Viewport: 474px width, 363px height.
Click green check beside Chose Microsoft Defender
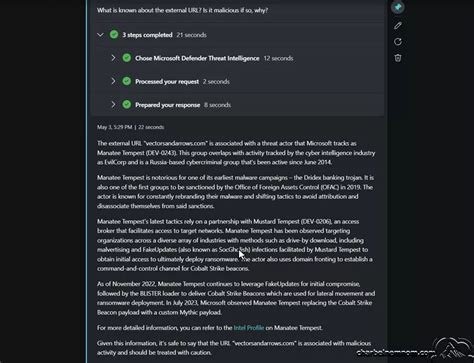127,58
